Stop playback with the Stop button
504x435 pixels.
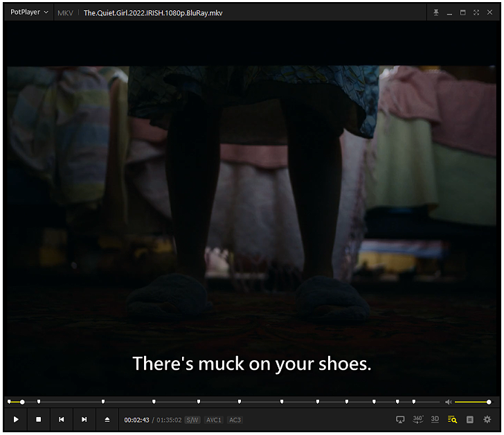tap(39, 419)
